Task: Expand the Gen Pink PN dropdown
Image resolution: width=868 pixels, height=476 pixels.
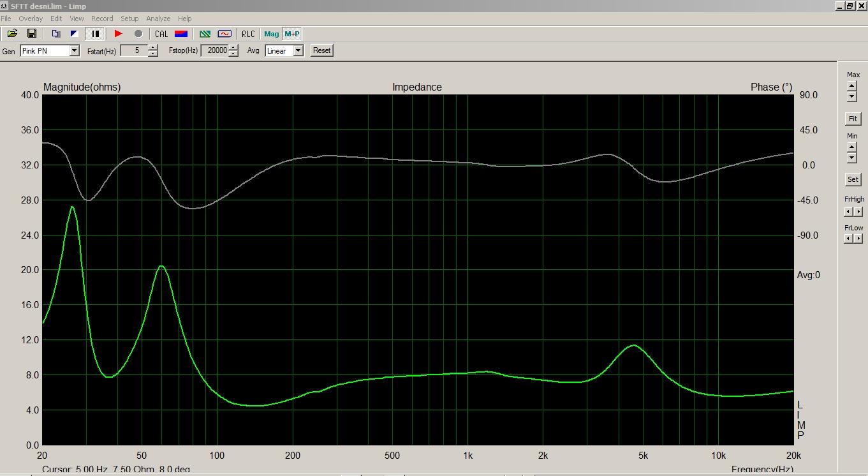Action: (74, 51)
